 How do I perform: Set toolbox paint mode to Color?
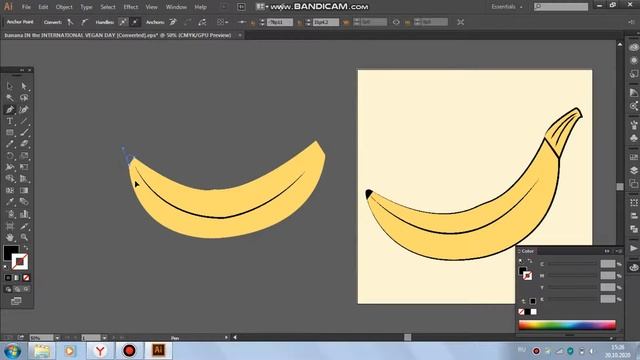coord(8,278)
